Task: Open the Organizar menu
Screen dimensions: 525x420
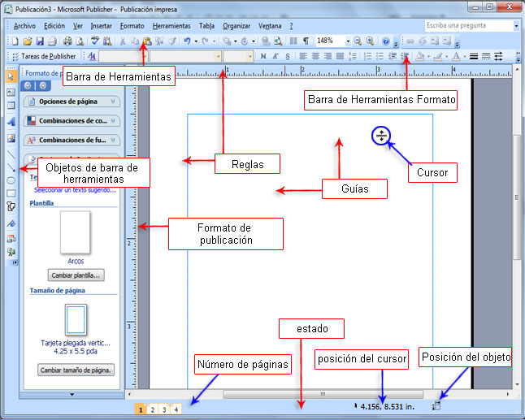Action: point(236,26)
